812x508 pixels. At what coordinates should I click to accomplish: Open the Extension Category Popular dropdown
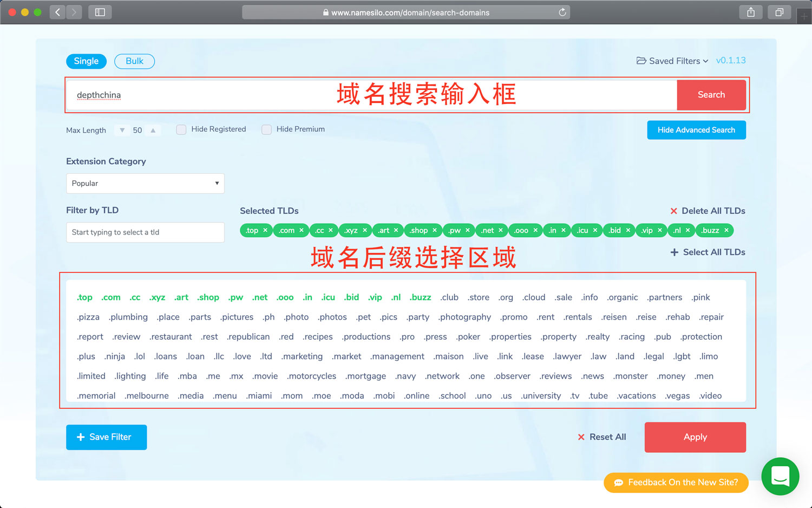coord(145,183)
